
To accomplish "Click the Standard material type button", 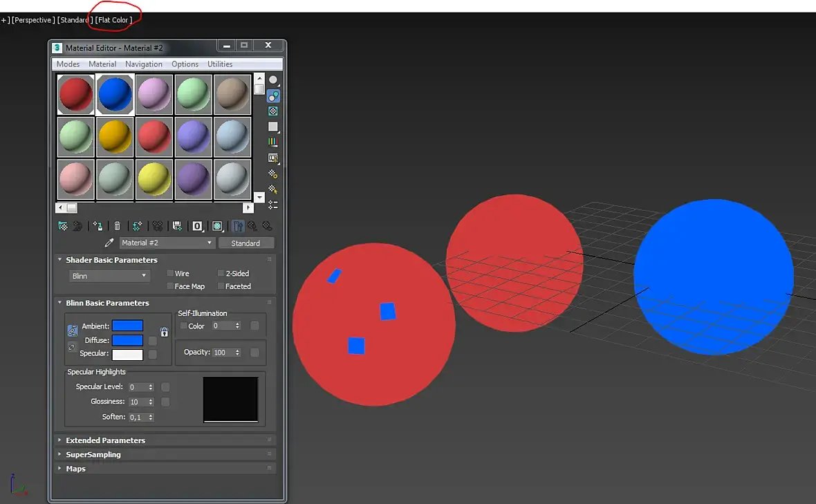I will [245, 243].
